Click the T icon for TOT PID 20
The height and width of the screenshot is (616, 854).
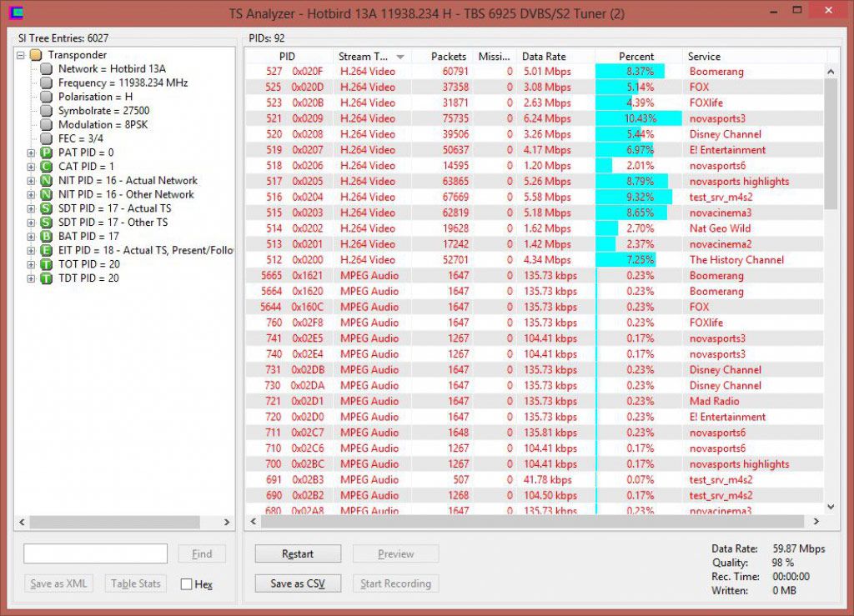[46, 264]
